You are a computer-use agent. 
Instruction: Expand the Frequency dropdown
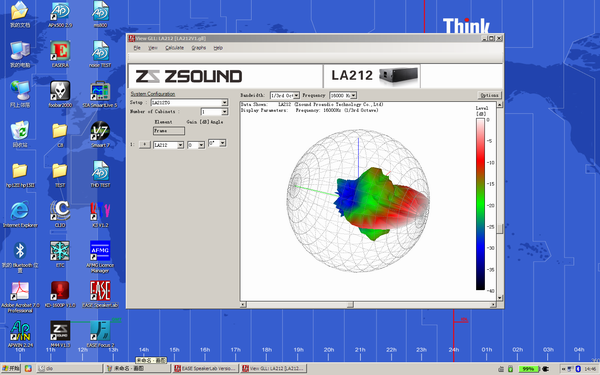point(343,95)
